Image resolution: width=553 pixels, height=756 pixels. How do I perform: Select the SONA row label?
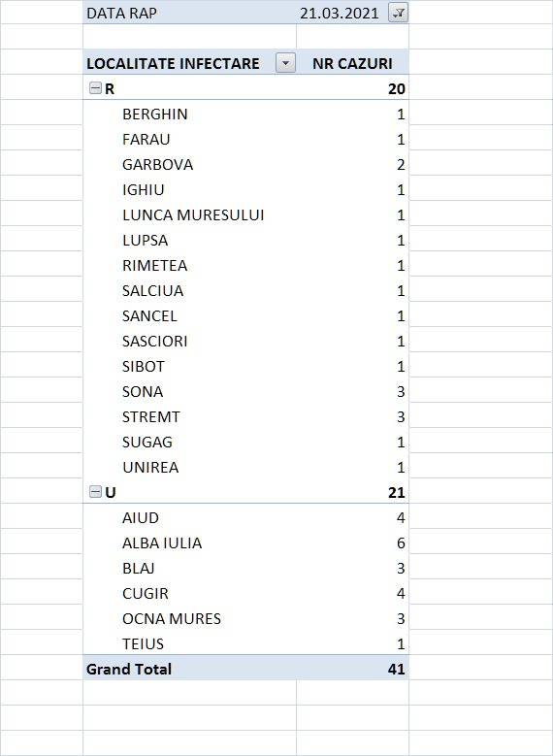coord(143,391)
